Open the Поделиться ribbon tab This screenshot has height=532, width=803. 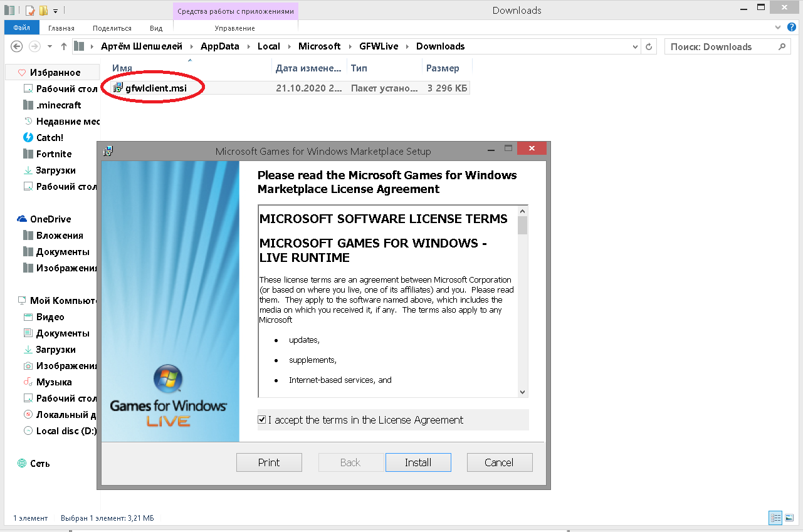click(112, 28)
